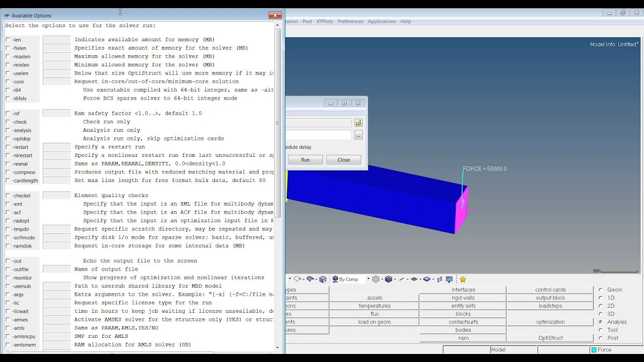Screen dimensions: 644x362
Task: Click the 3D element solid representation icon
Action: point(427,279)
